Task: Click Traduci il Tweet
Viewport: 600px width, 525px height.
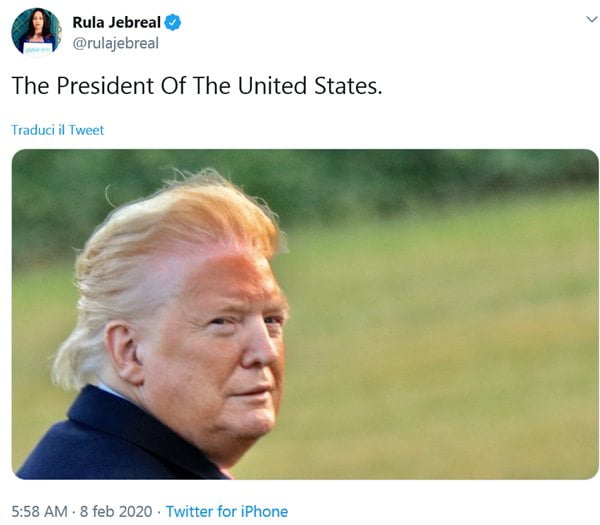Action: point(57,130)
